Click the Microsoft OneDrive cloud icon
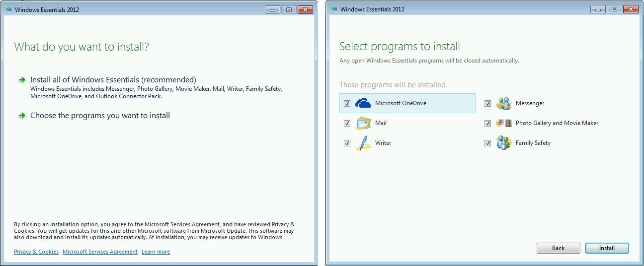The width and height of the screenshot is (644, 266). click(x=363, y=103)
